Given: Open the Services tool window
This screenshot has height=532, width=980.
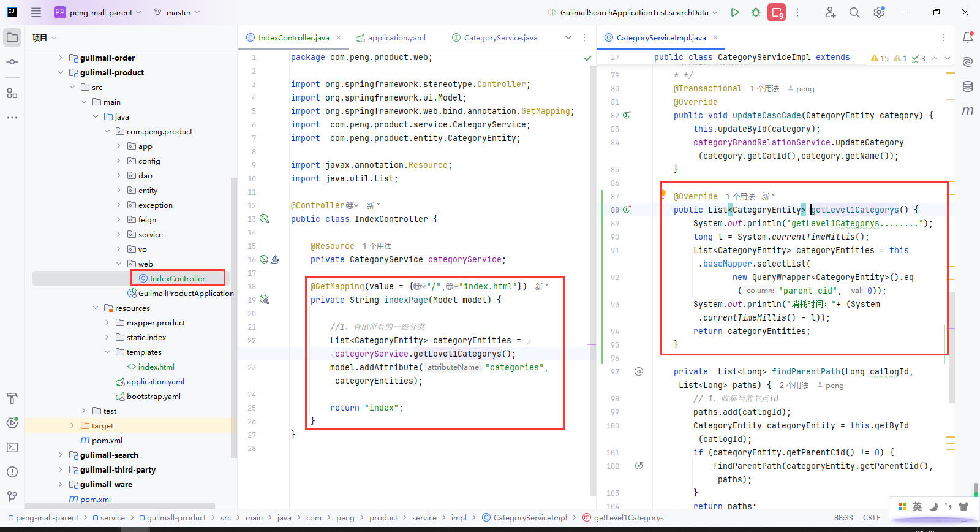Looking at the screenshot, I should [12, 423].
